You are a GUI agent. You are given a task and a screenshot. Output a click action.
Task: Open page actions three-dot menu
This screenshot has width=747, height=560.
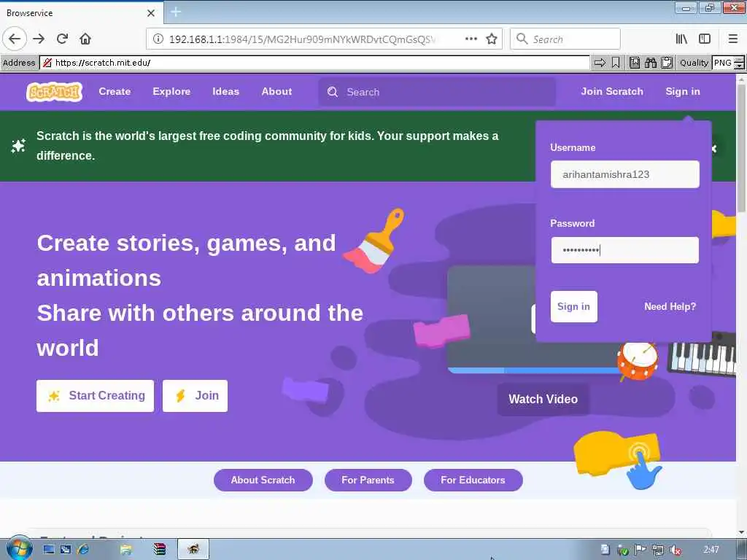[x=471, y=39]
